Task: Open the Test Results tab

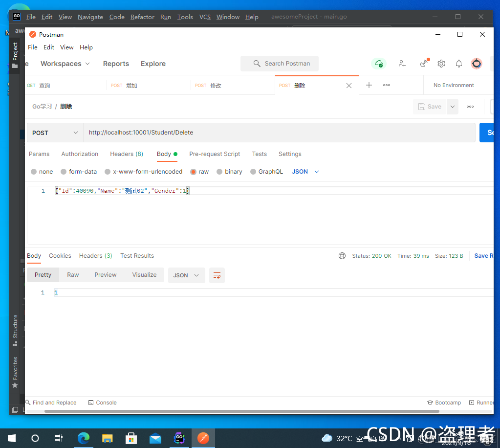Action: 137,256
